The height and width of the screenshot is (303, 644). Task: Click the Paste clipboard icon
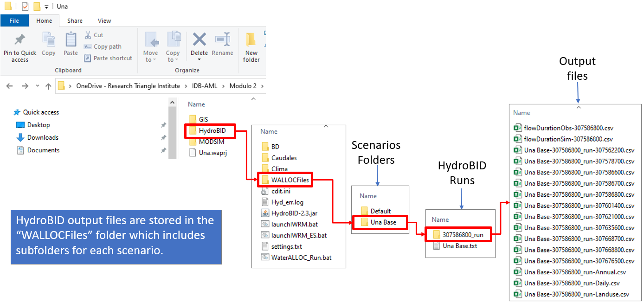(x=71, y=40)
